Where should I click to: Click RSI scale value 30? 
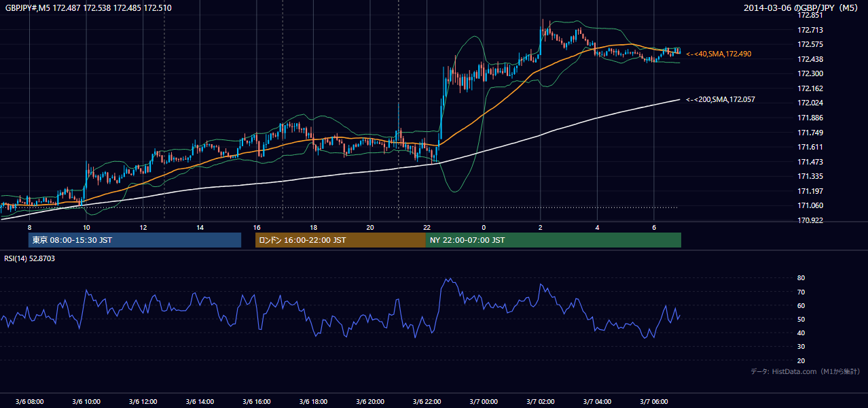(x=801, y=347)
